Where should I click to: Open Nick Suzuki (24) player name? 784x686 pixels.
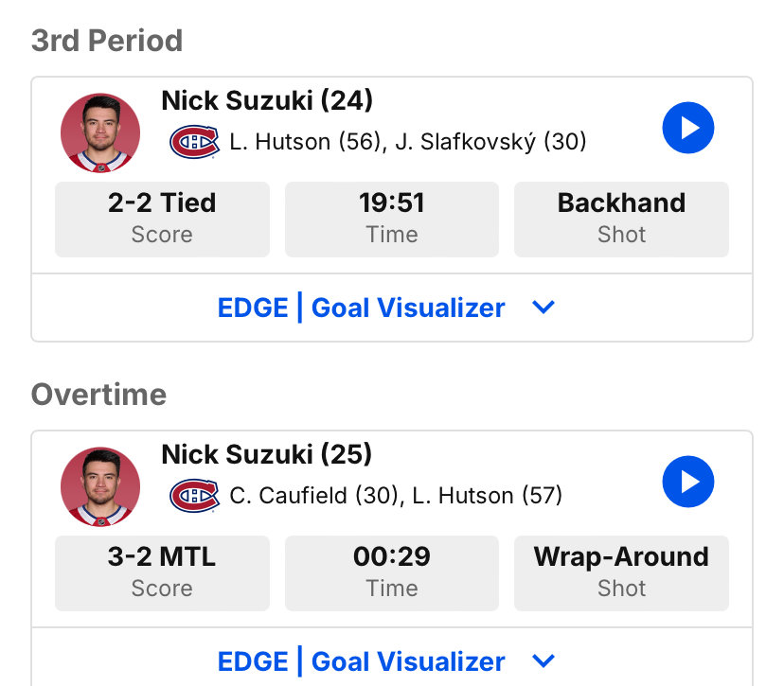coord(267,100)
